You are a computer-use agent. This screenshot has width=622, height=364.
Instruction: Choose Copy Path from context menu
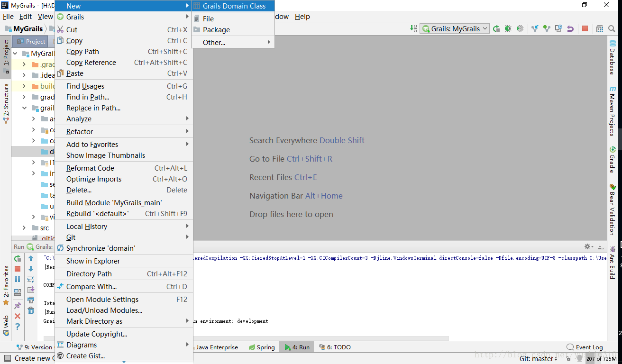[x=124, y=51]
